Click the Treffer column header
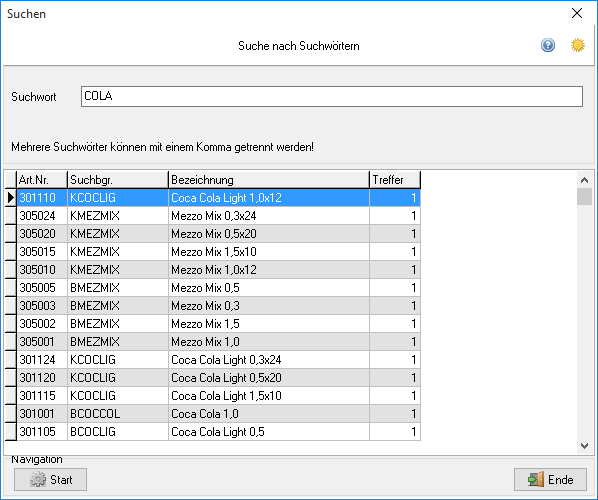The width and height of the screenshot is (598, 500). pos(395,180)
